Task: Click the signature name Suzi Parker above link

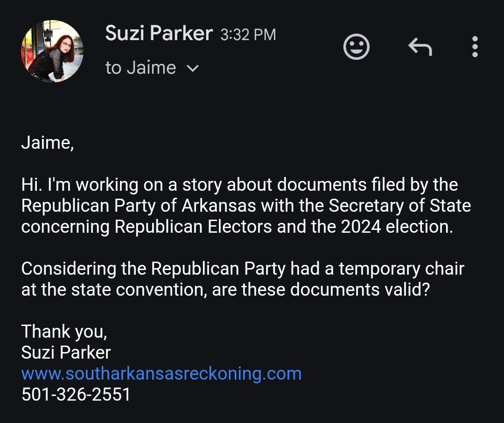Action: point(66,352)
